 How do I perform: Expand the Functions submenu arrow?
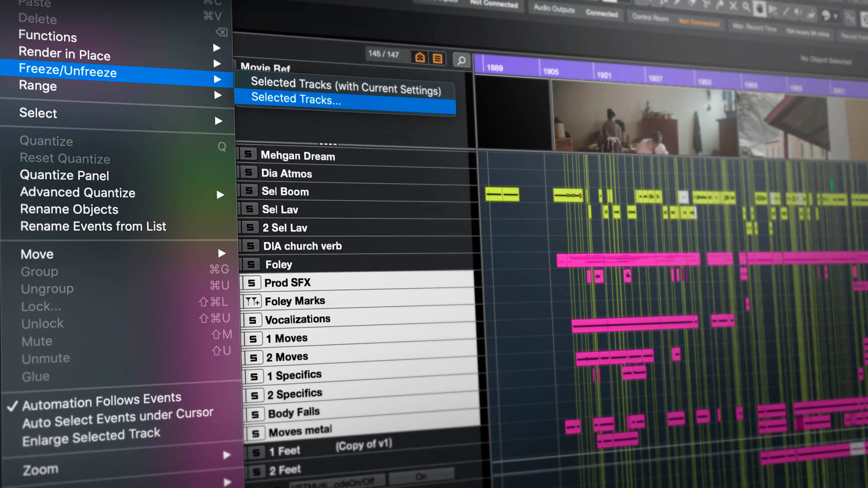pos(217,47)
